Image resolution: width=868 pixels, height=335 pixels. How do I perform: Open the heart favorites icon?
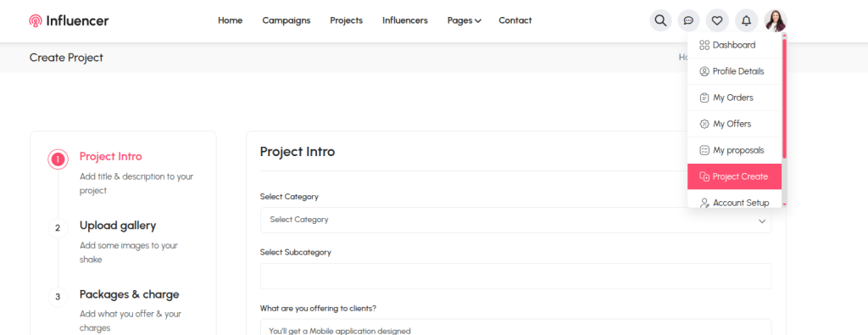pyautogui.click(x=717, y=20)
